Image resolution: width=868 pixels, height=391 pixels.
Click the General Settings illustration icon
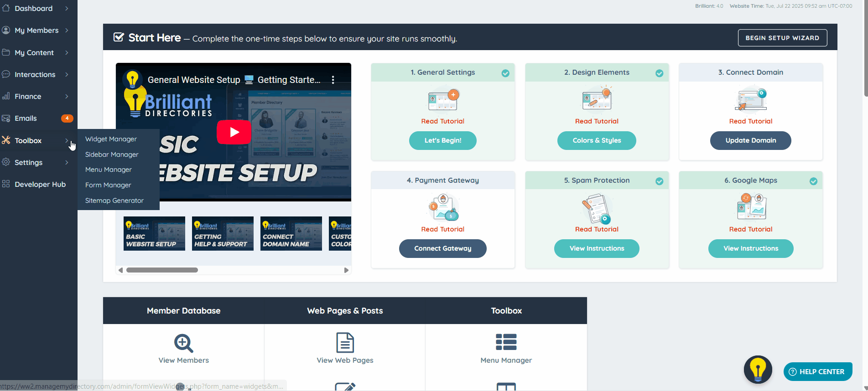click(x=443, y=100)
